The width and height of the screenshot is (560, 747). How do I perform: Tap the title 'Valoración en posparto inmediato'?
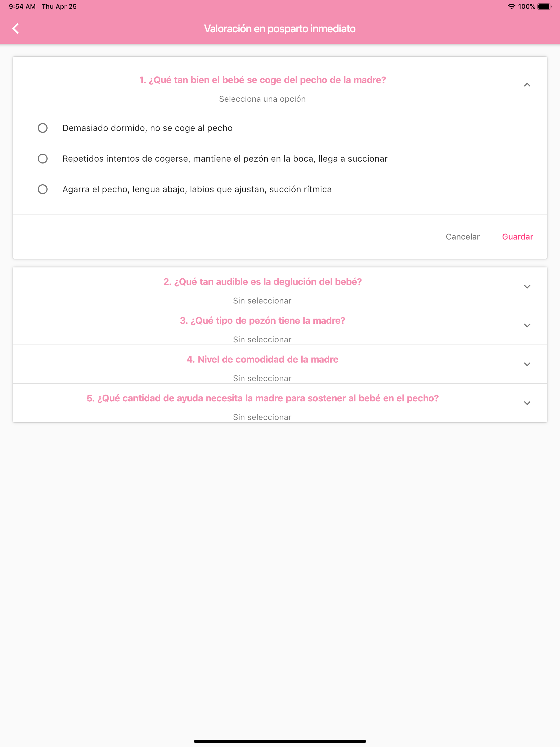point(280,29)
